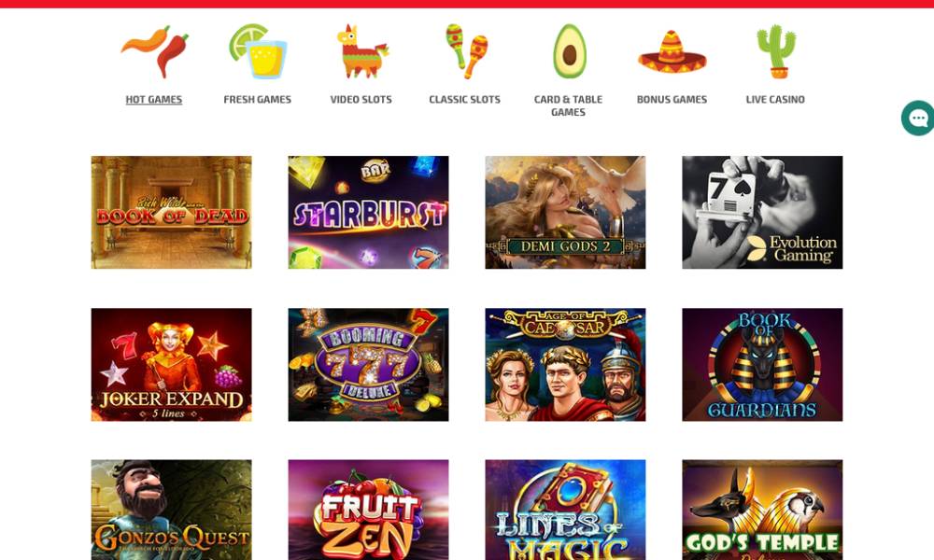Open the cactus Live Casino icon
934x560 pixels.
pyautogui.click(x=776, y=51)
